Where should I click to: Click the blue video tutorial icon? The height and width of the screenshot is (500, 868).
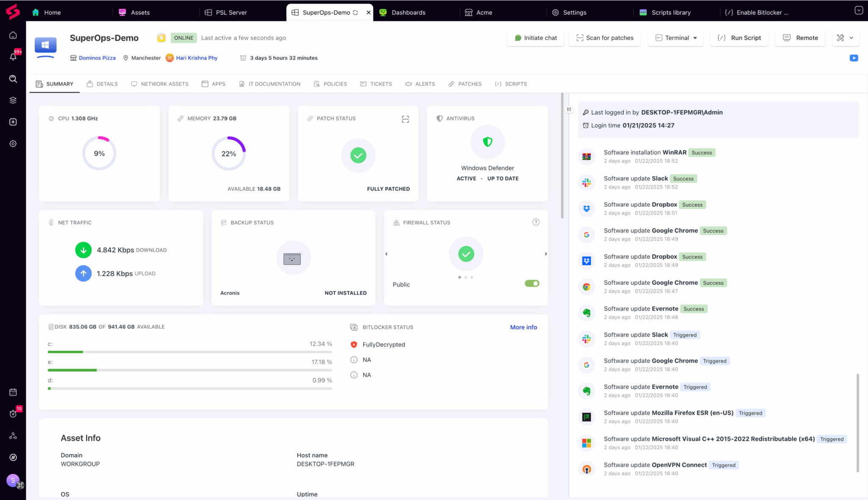[x=854, y=58]
